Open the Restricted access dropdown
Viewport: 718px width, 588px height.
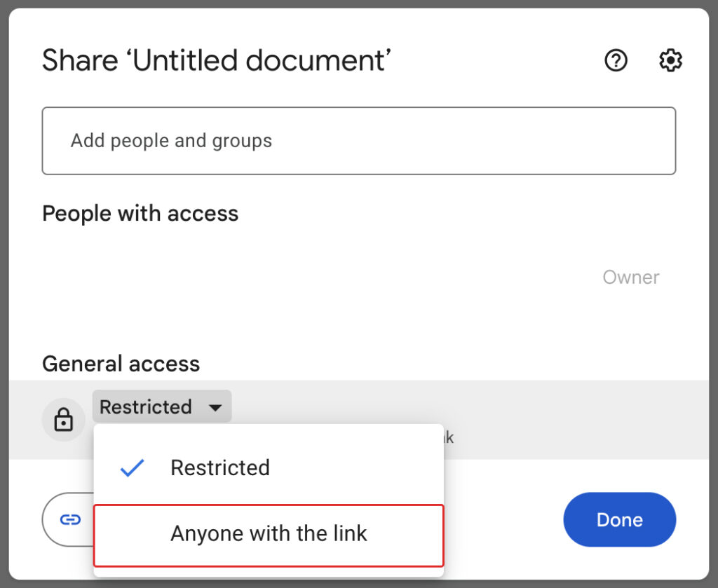tap(161, 406)
